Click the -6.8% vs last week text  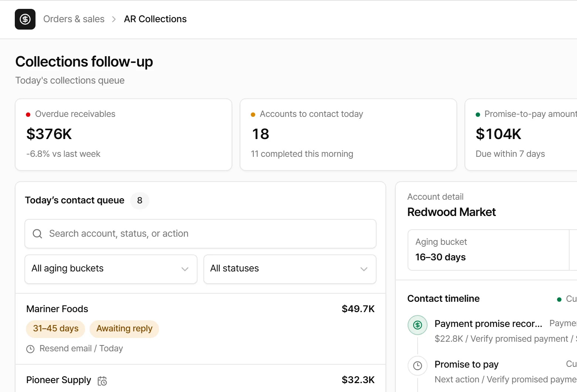point(63,154)
